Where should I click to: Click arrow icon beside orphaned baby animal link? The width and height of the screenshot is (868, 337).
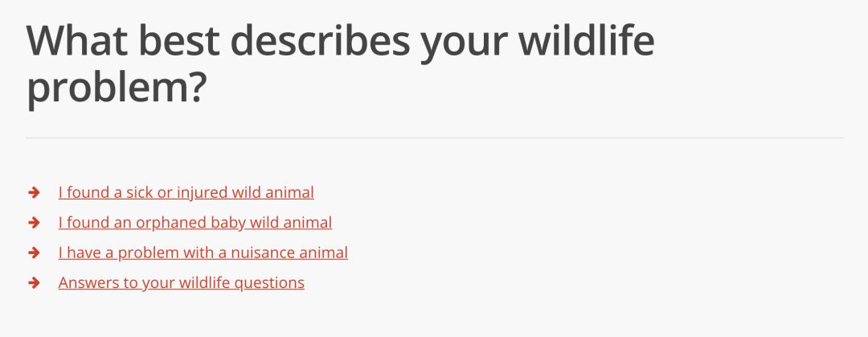pyautogui.click(x=34, y=223)
